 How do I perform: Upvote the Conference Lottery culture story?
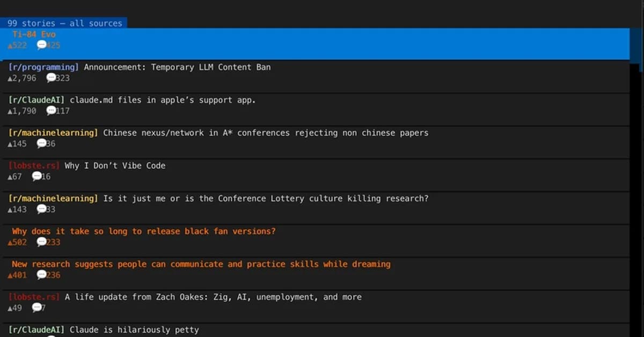point(10,209)
